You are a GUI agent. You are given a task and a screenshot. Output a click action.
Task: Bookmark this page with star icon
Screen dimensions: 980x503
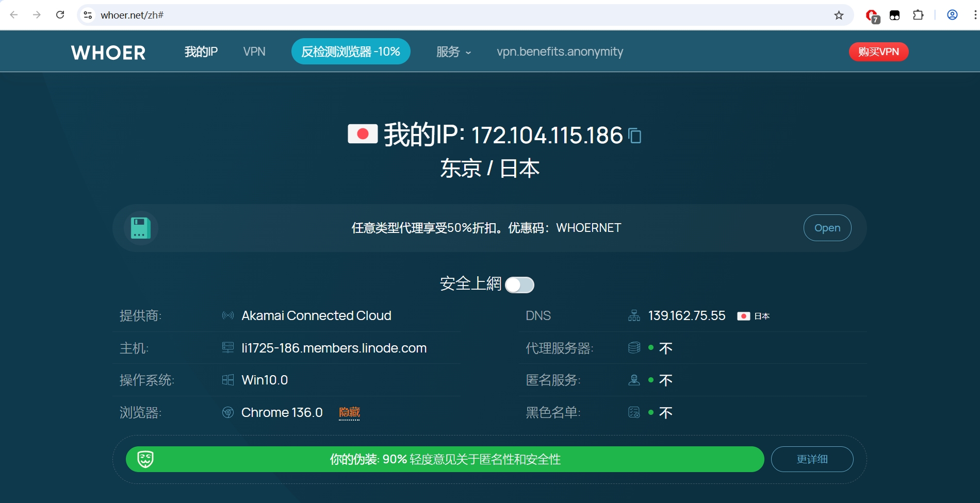coord(839,15)
